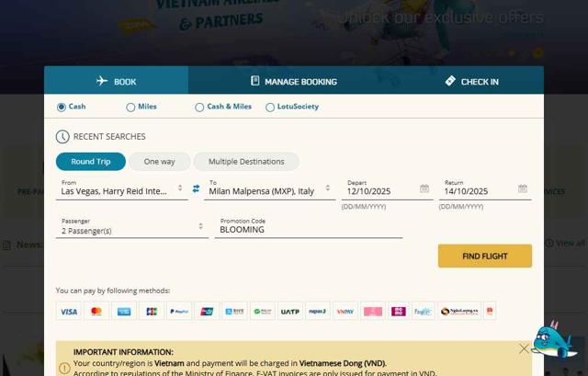588x376 pixels.
Task: Swap From and To airports
Action: coord(196,188)
